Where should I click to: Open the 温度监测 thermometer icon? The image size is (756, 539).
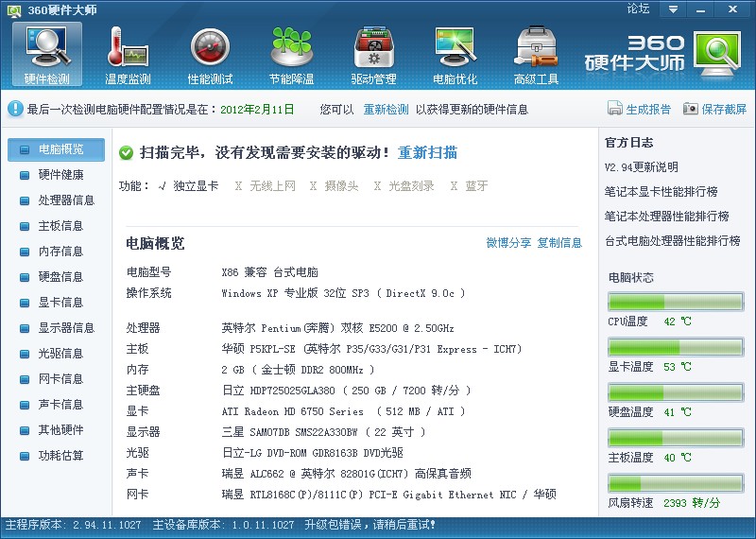coord(128,47)
